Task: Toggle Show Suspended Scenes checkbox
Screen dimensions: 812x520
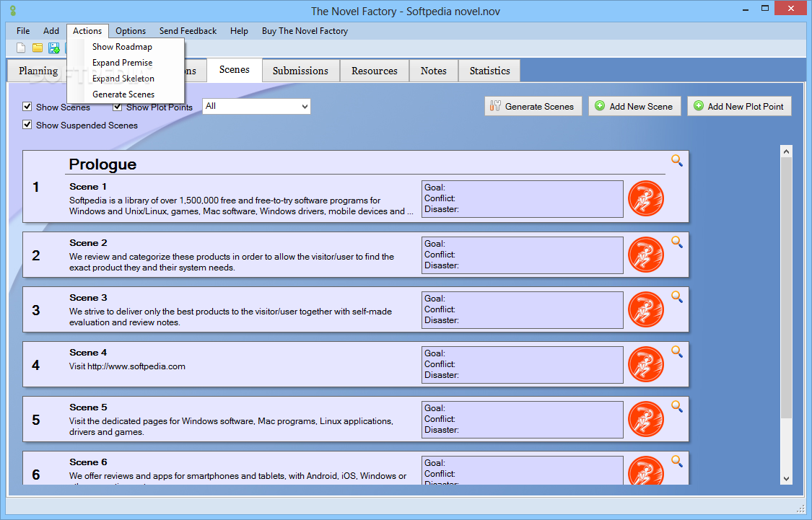Action: 27,125
